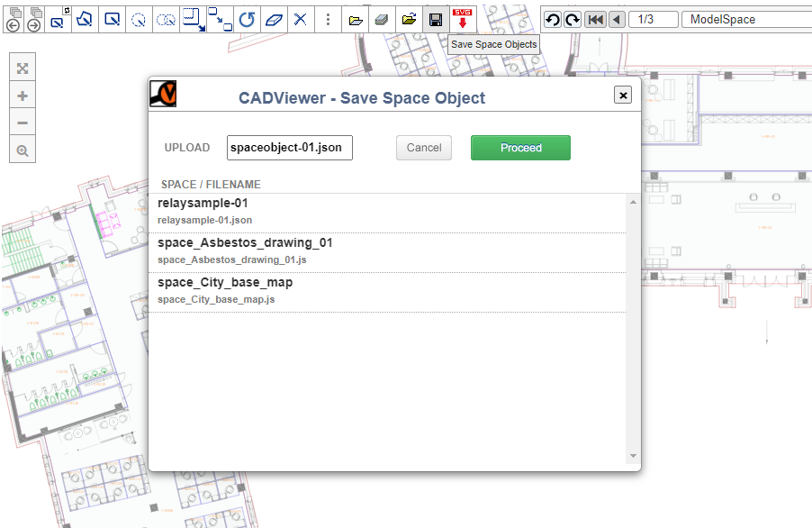Select the move space object tool
This screenshot has height=528, width=812.
click(220, 20)
